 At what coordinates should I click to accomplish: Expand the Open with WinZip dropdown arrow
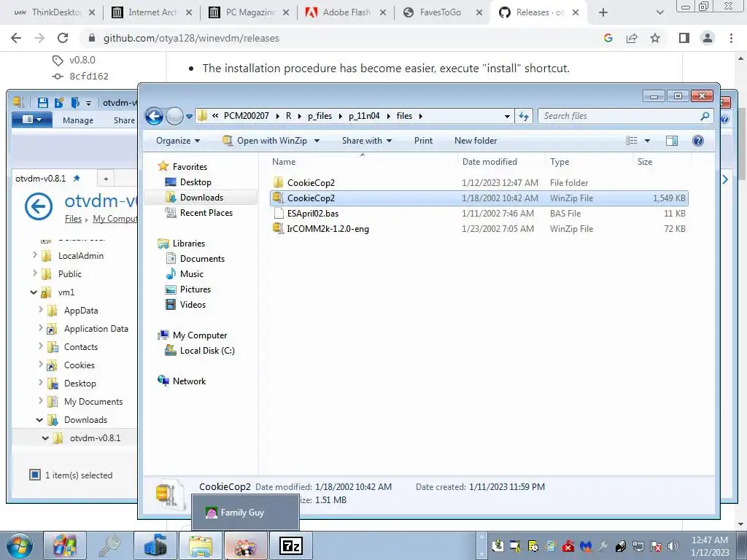click(x=317, y=141)
